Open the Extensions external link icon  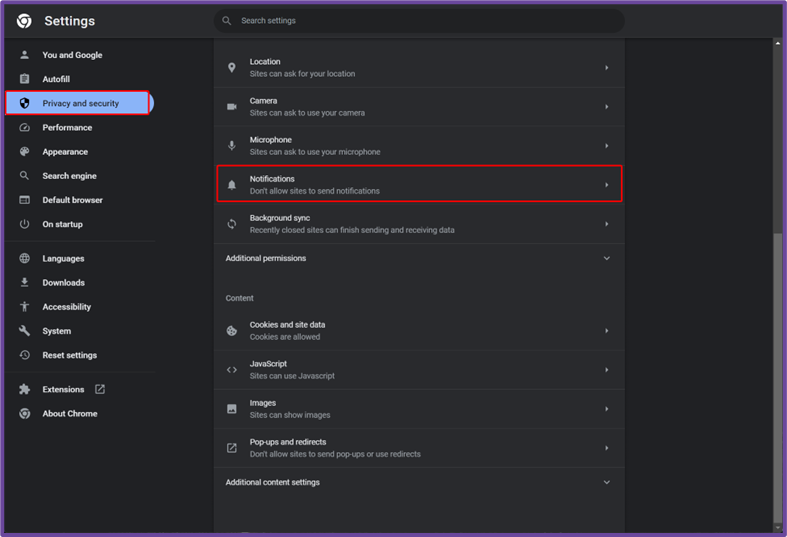[x=100, y=389]
